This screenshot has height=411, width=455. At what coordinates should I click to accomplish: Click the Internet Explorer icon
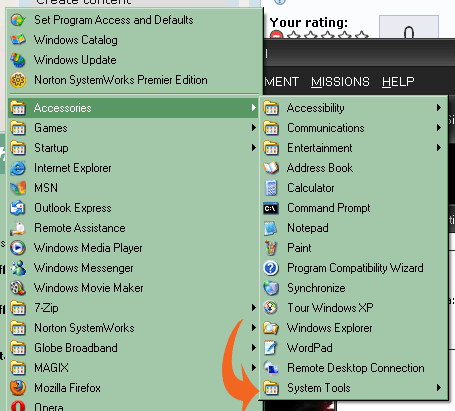(18, 168)
